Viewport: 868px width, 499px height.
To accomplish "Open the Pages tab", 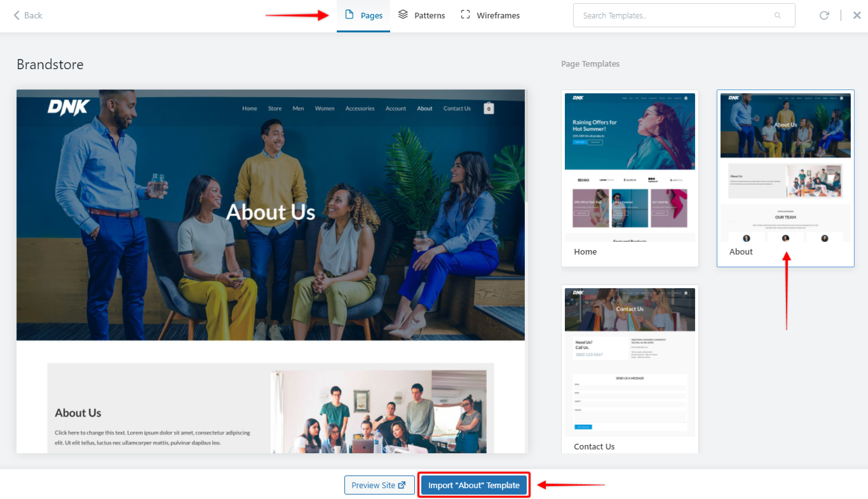I will tap(363, 15).
